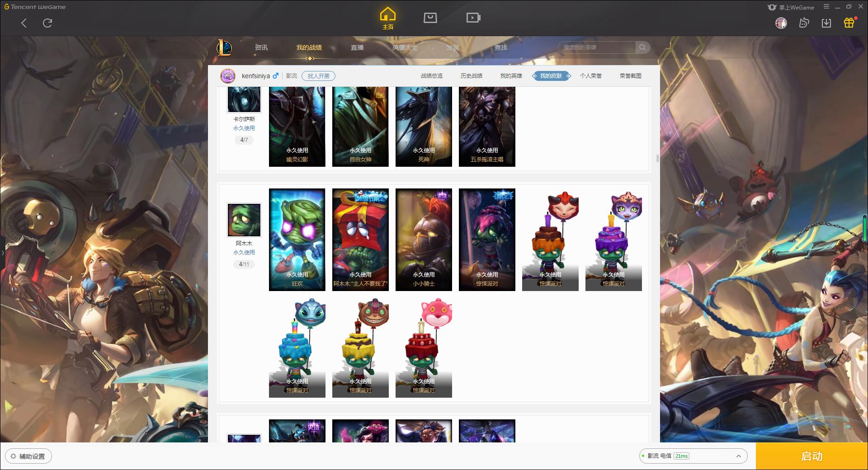Image resolution: width=868 pixels, height=470 pixels.
Task: Open the 主页 home tab
Action: (388, 19)
